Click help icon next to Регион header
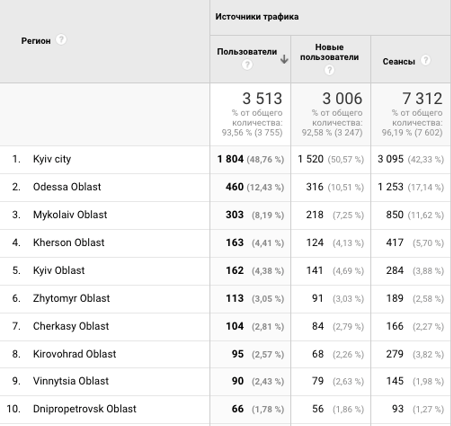The width and height of the screenshot is (451, 426). click(61, 40)
